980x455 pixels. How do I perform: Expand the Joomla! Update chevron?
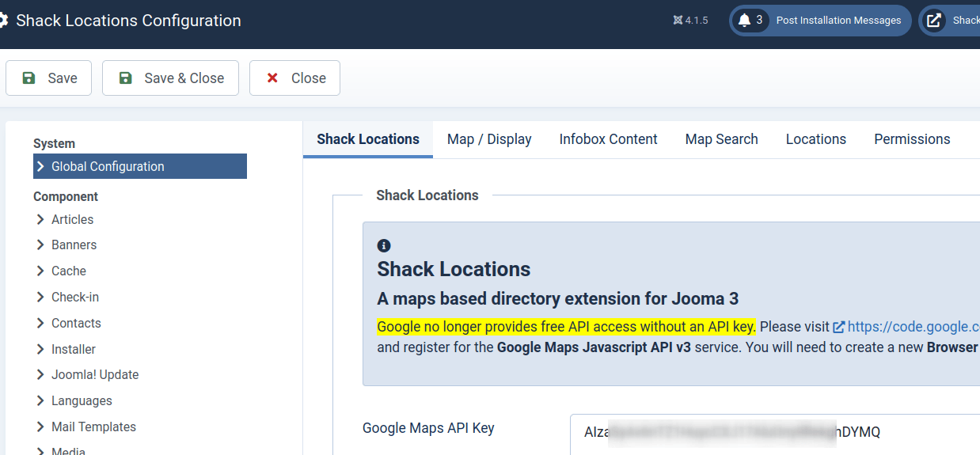coord(40,374)
